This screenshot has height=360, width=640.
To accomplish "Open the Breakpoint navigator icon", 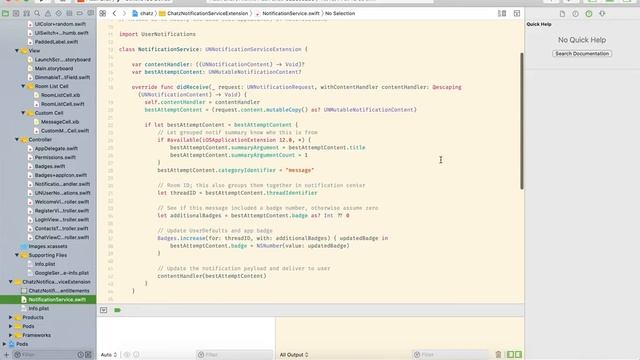I will pyautogui.click(x=80, y=13).
